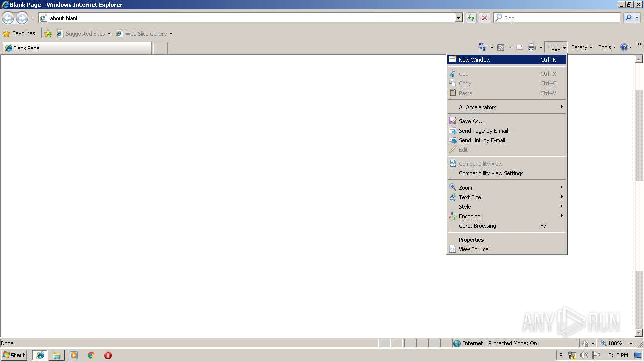Click the Text Size menu icon
This screenshot has height=362, width=644.
[453, 197]
